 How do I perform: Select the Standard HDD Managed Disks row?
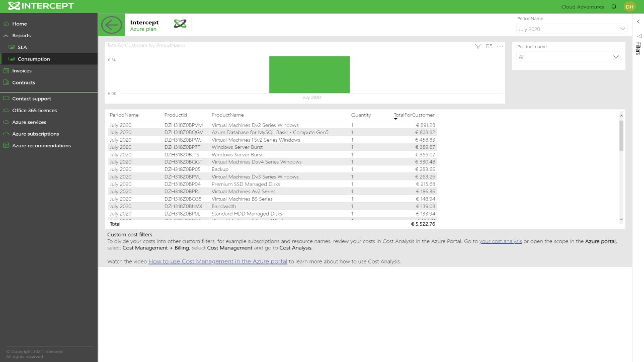pyautogui.click(x=272, y=214)
